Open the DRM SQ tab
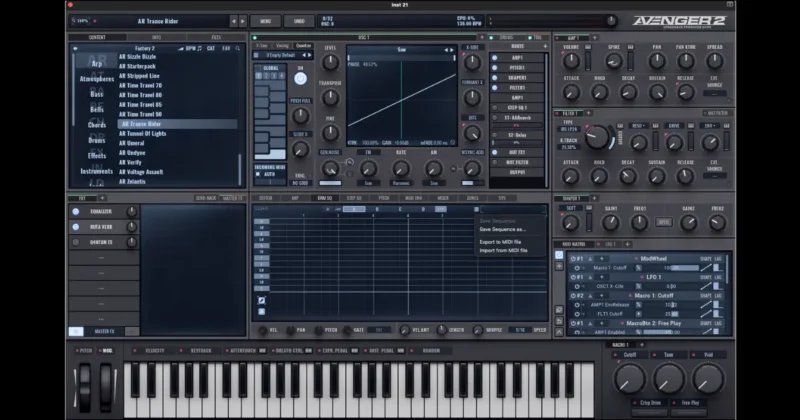Screen dimensions: 800x420 point(324,198)
